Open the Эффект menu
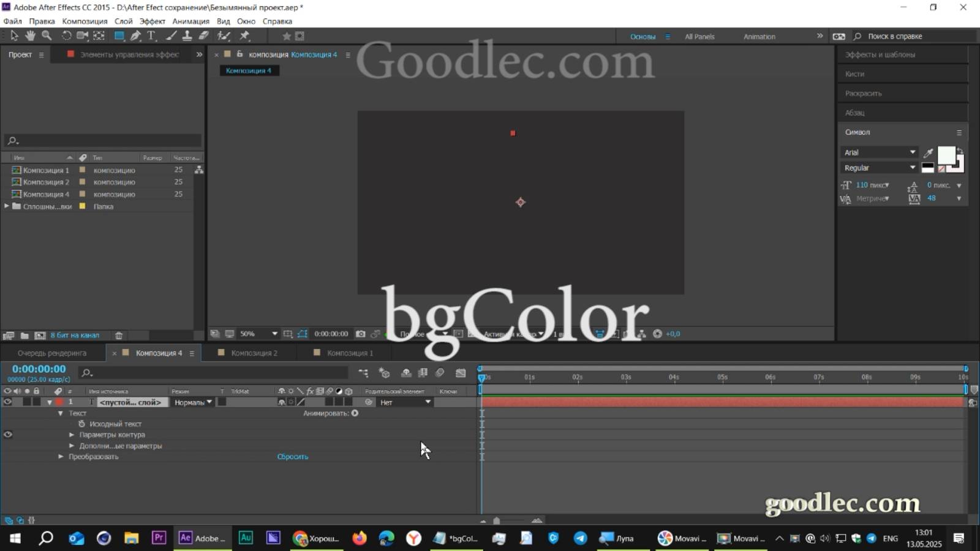 (x=153, y=21)
